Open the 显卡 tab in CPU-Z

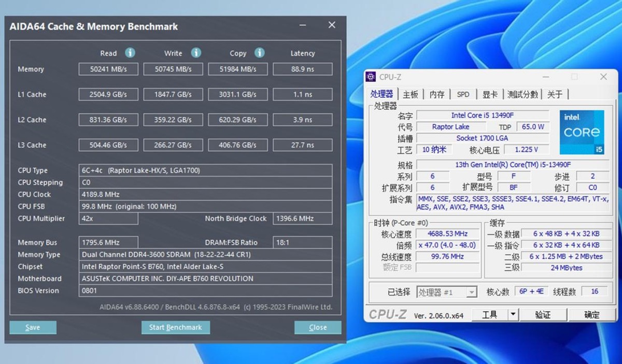(x=491, y=94)
